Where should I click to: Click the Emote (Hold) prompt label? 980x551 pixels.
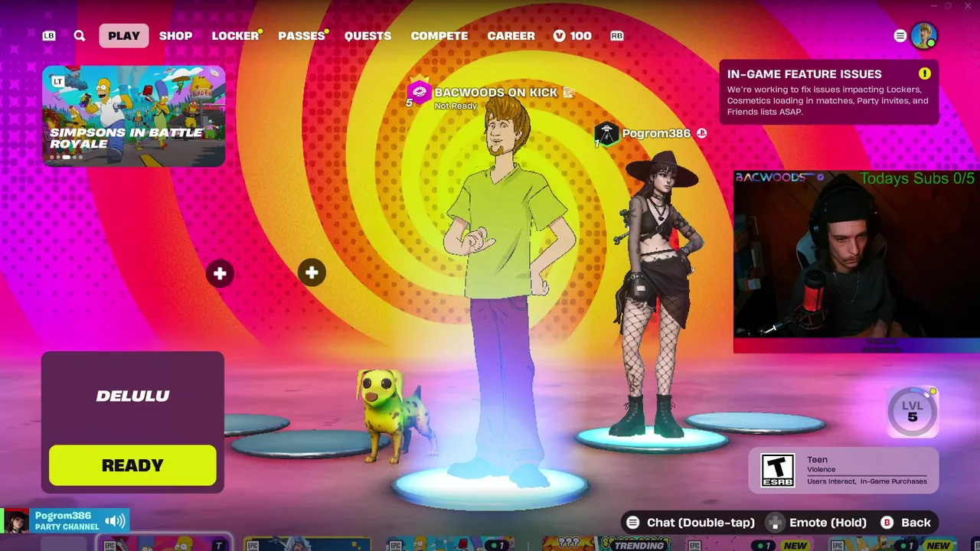(x=828, y=523)
